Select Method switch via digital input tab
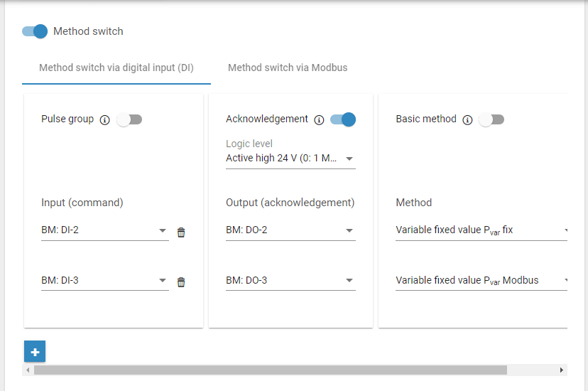 (116, 68)
